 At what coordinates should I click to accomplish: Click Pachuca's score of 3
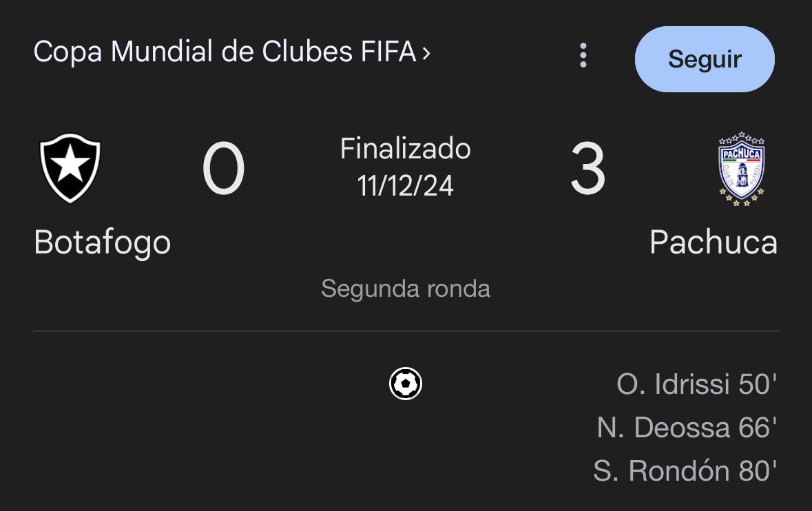[587, 169]
